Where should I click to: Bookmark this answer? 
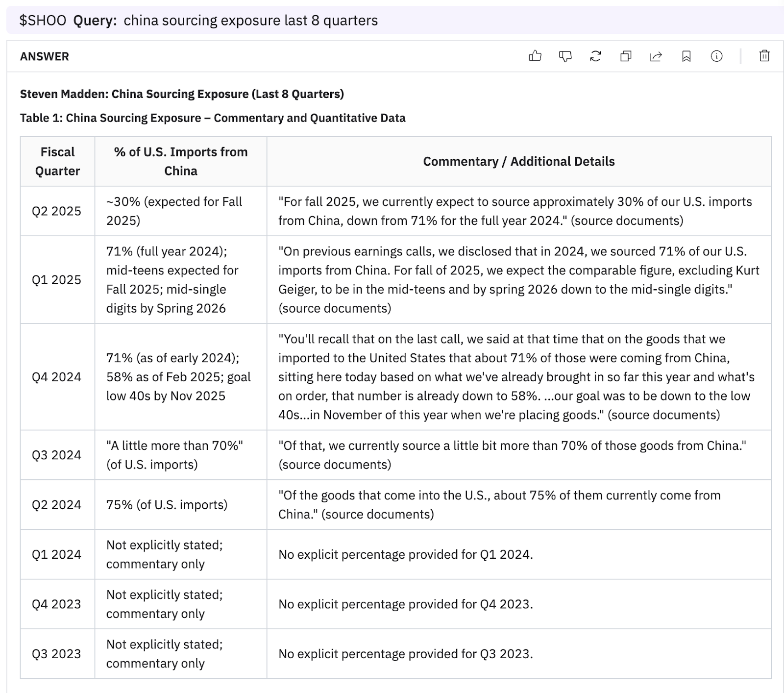coord(686,56)
